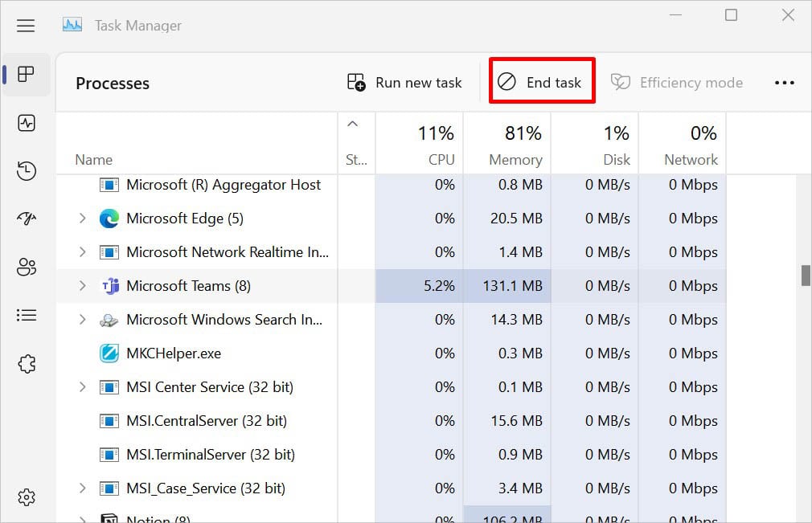
Task: Expand Microsoft Network Realtime Inspection row
Action: tap(82, 252)
